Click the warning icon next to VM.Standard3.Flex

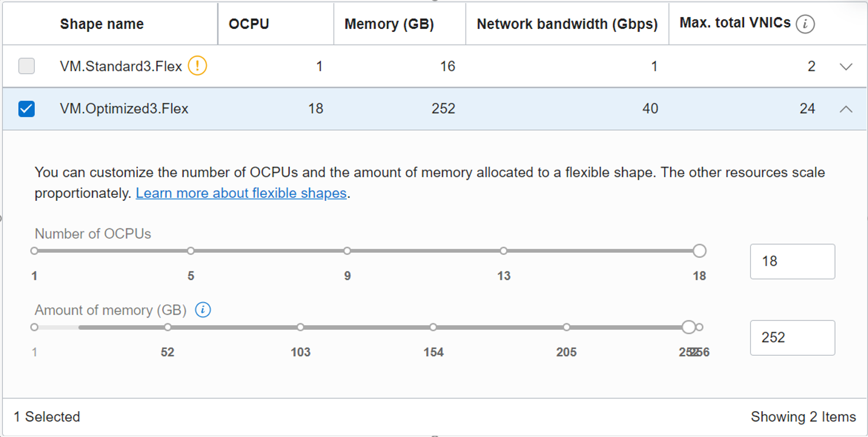click(x=197, y=66)
